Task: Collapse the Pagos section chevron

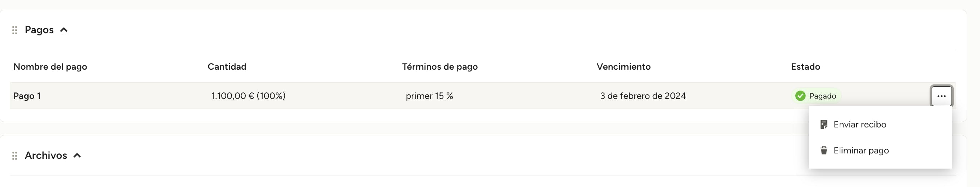Action: pyautogui.click(x=64, y=30)
